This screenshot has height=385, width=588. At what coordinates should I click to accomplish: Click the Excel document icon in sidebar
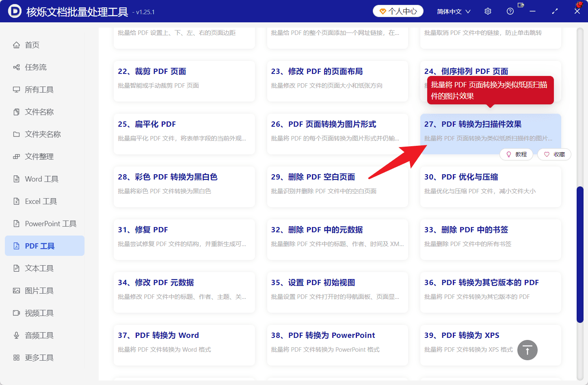[16, 201]
